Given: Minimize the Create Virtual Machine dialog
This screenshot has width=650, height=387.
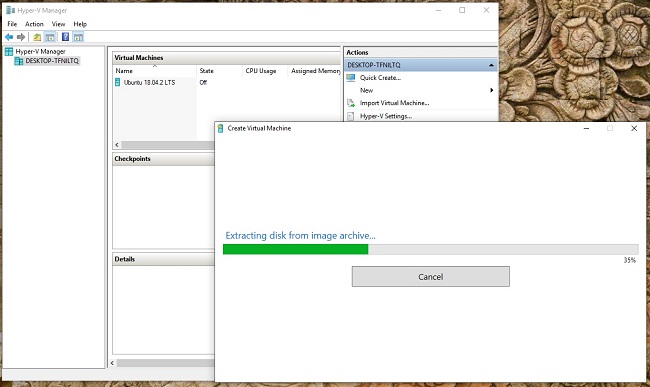Looking at the screenshot, I should pyautogui.click(x=586, y=128).
